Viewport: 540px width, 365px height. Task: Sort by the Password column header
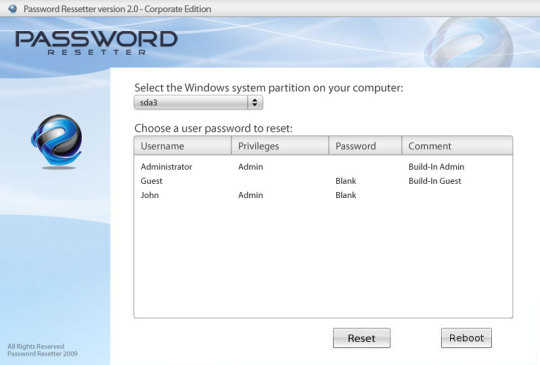click(x=365, y=146)
